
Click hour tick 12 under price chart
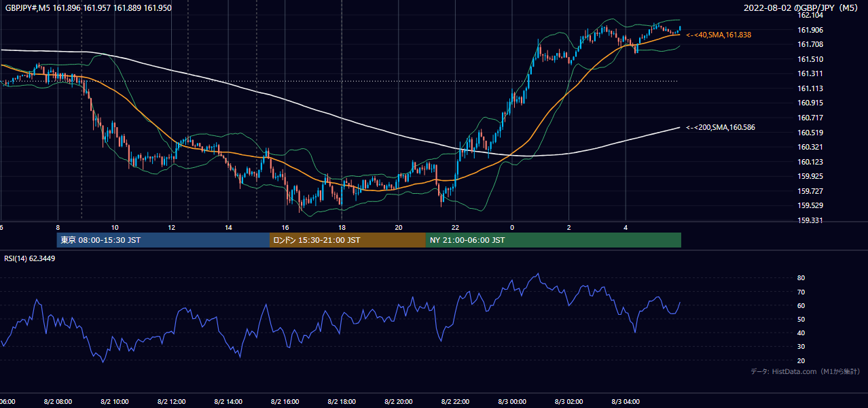tap(171, 228)
